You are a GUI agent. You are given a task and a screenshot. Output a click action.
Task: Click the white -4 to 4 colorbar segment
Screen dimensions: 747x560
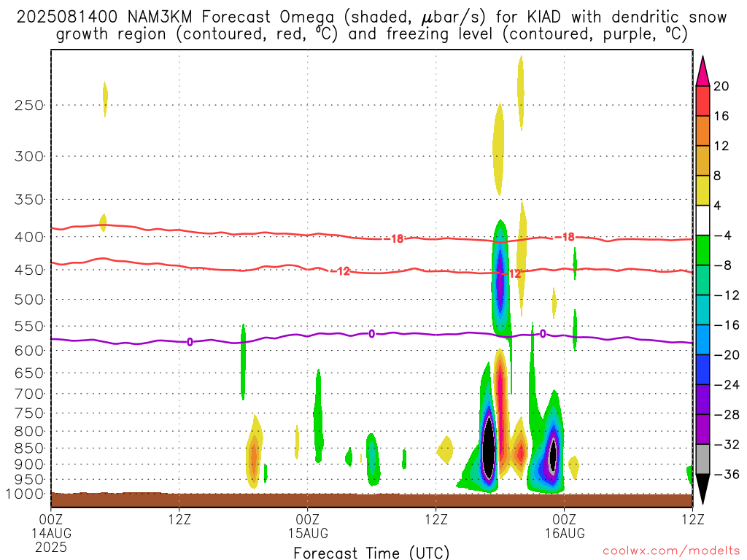[703, 220]
